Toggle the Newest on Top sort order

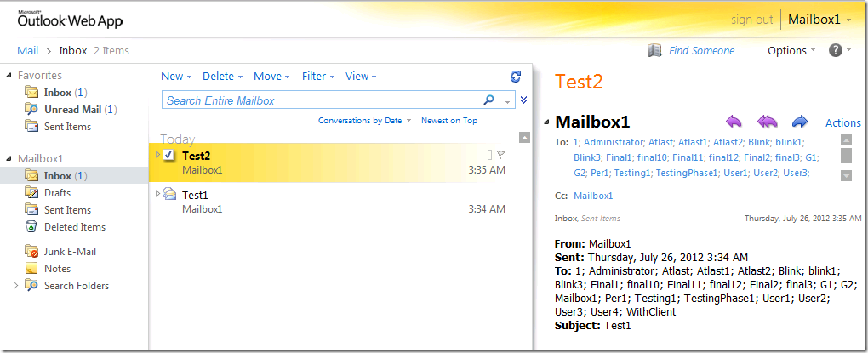click(449, 121)
